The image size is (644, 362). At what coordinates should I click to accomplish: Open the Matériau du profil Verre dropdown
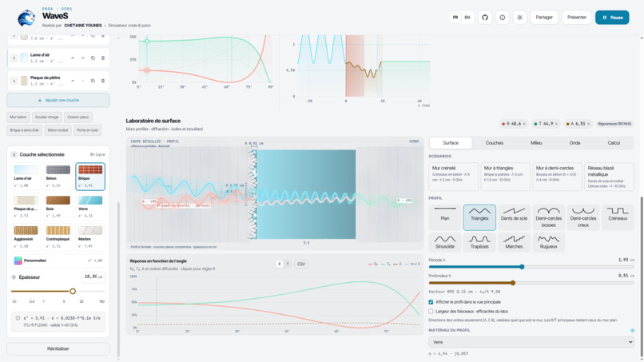click(531, 342)
